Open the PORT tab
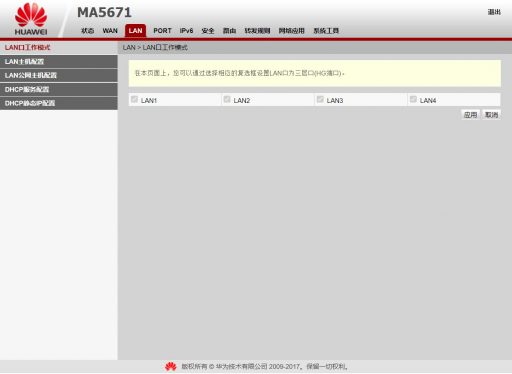This screenshot has width=512, height=374. pyautogui.click(x=162, y=31)
